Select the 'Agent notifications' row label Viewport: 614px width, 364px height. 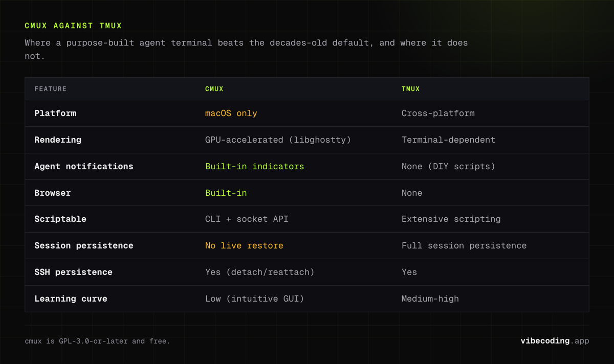coord(84,166)
